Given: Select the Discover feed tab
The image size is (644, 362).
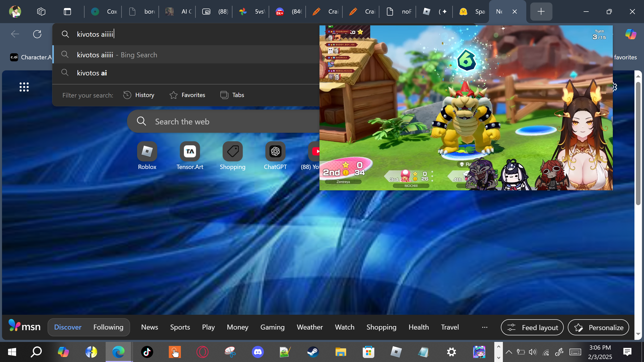Looking at the screenshot, I should point(68,327).
